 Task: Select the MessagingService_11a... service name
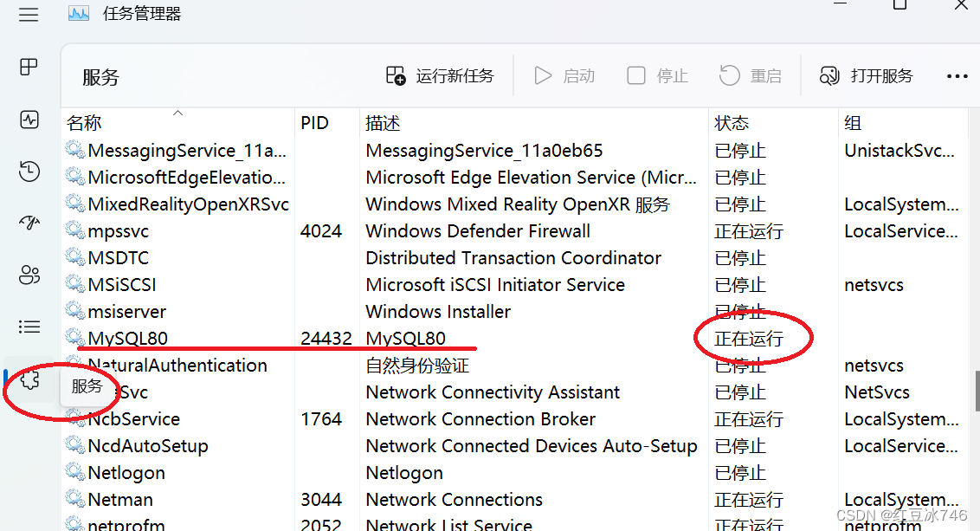187,151
